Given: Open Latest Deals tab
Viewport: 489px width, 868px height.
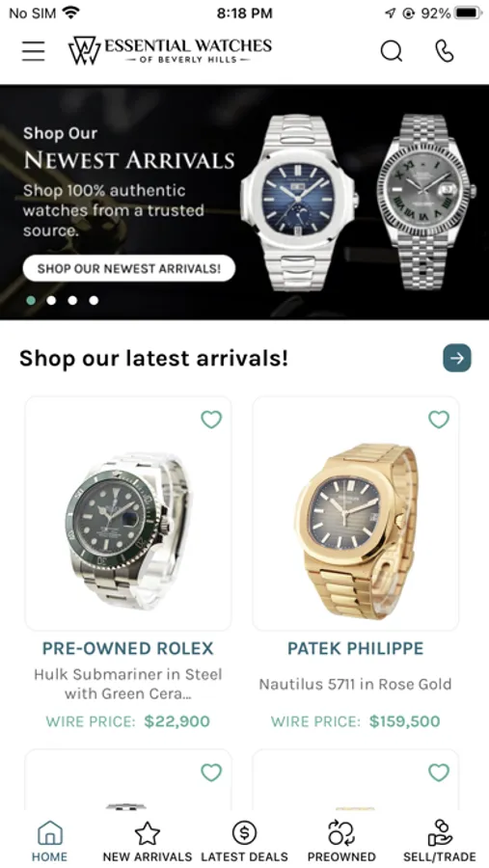Looking at the screenshot, I should [244, 841].
